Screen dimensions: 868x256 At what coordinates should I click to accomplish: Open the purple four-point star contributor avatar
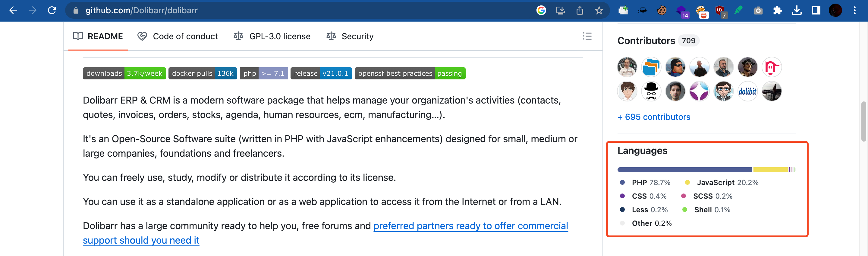coord(699,91)
